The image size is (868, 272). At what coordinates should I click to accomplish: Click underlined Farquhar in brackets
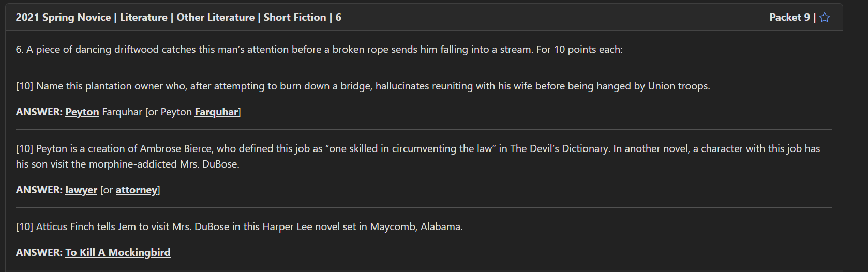(216, 112)
